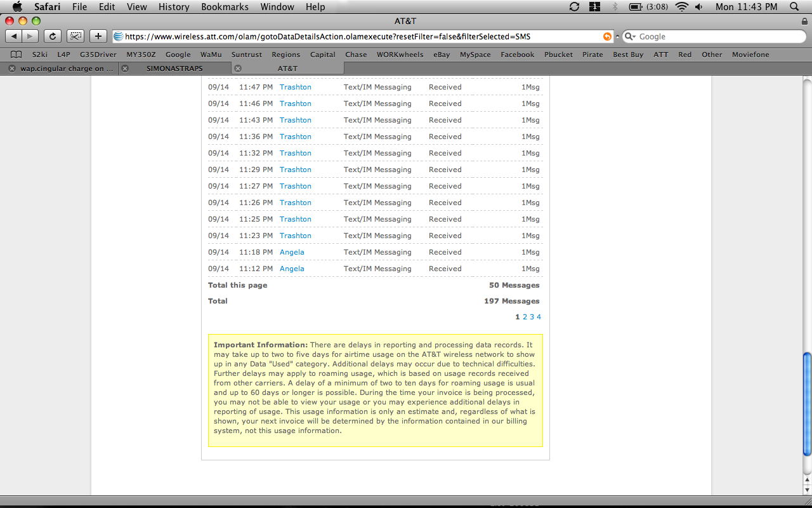
Task: Open the Window menu
Action: pyautogui.click(x=278, y=7)
